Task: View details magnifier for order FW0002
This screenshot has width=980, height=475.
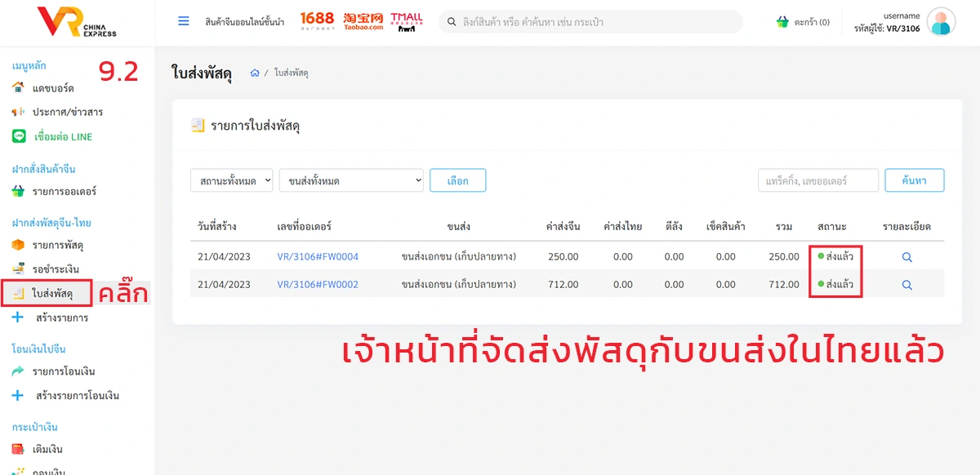Action: click(x=906, y=285)
